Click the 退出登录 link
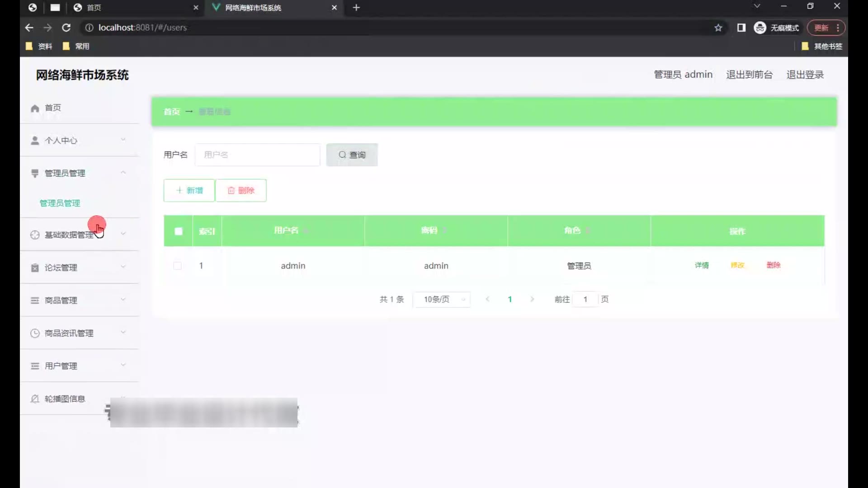The image size is (868, 488). [805, 75]
